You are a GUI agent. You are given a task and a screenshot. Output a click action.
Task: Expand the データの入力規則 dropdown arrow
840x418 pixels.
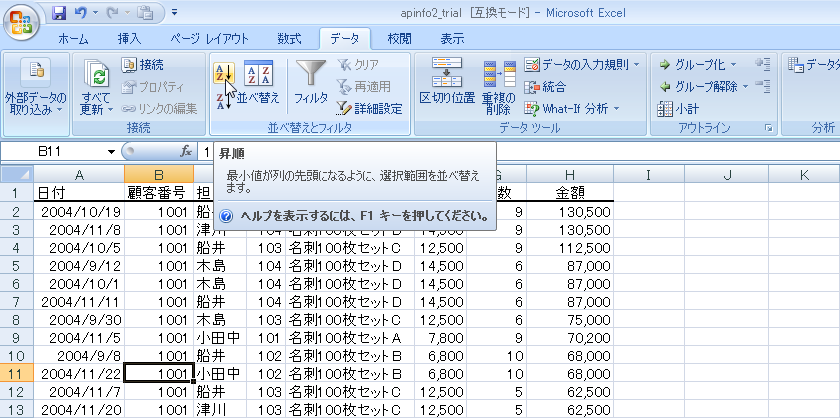pyautogui.click(x=637, y=65)
